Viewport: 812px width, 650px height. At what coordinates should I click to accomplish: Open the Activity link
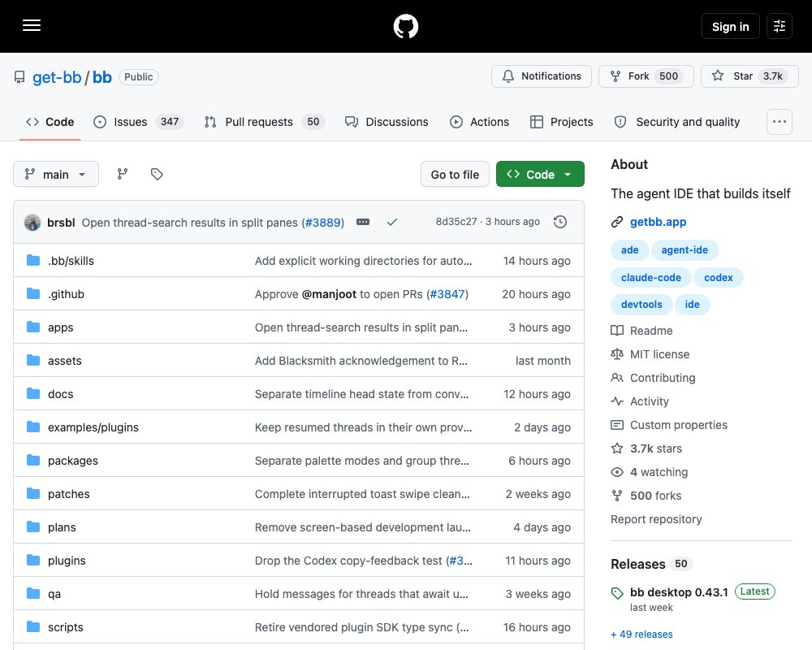pyautogui.click(x=640, y=401)
